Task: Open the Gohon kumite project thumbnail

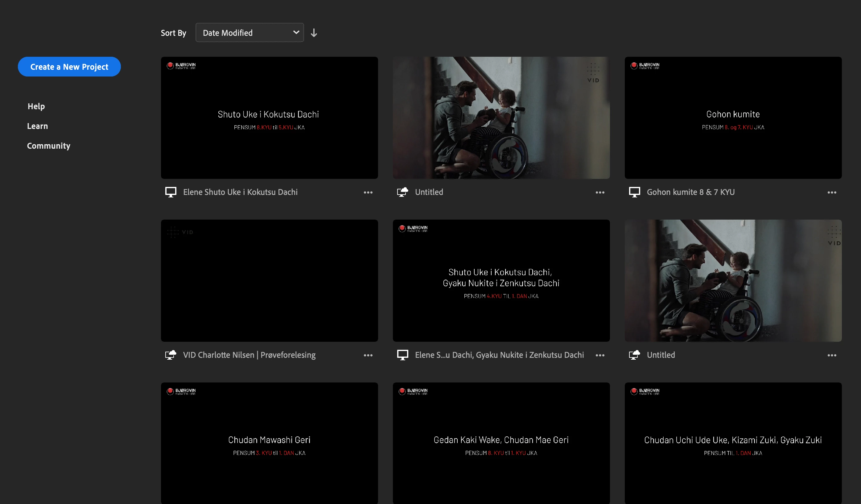Action: click(733, 118)
